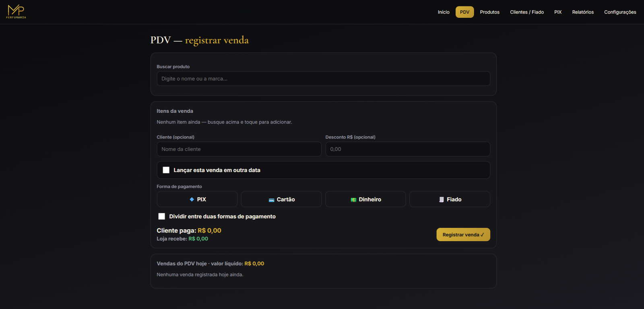Click 'Nenhuma venda registrada hoje ainda.' text

point(200,275)
